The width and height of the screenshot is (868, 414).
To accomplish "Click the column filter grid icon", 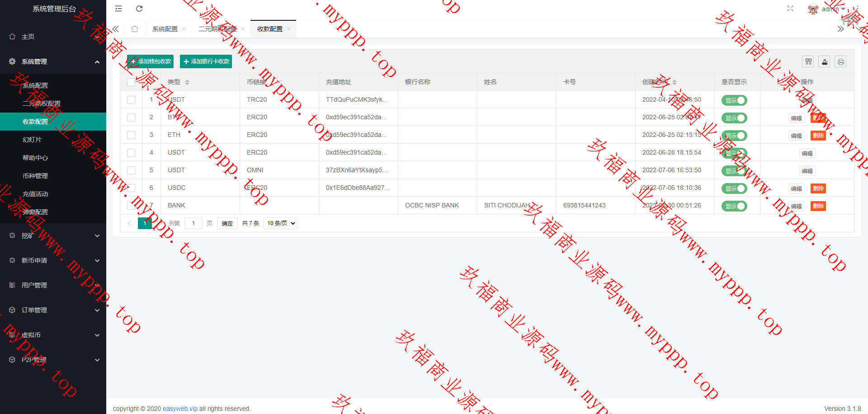I will click(x=808, y=62).
